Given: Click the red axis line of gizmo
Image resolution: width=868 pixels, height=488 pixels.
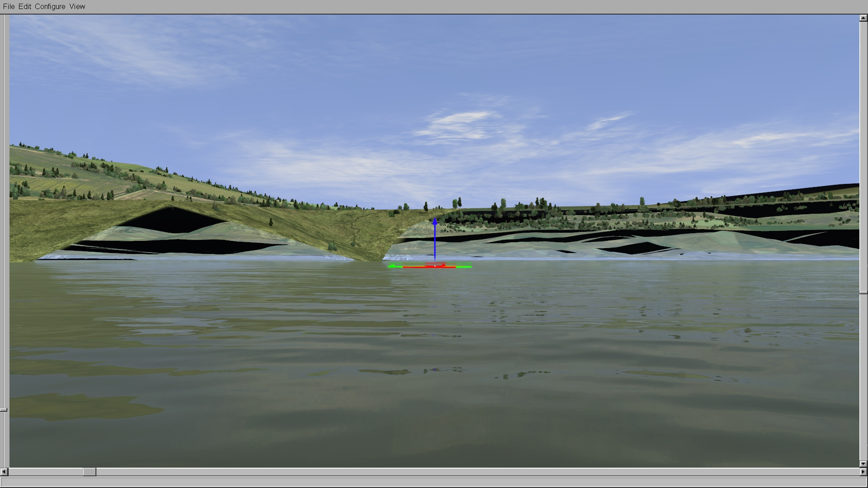Looking at the screenshot, I should click(420, 267).
